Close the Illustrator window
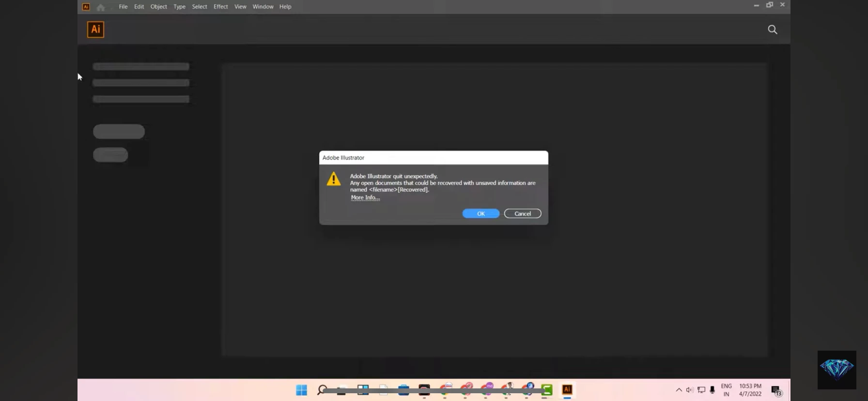Screen dimensions: 868x401 tap(782, 5)
